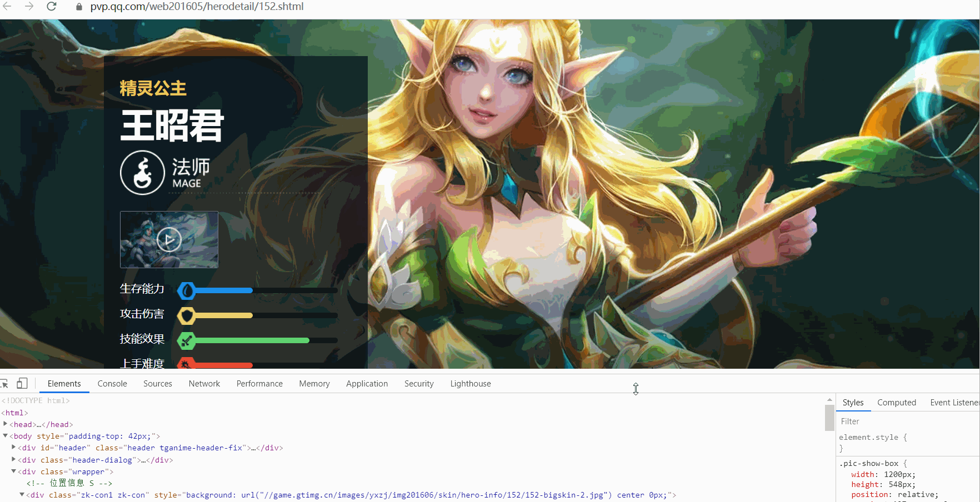The width and height of the screenshot is (980, 502).
Task: Click the 精灵公主 skin title
Action: (x=153, y=88)
